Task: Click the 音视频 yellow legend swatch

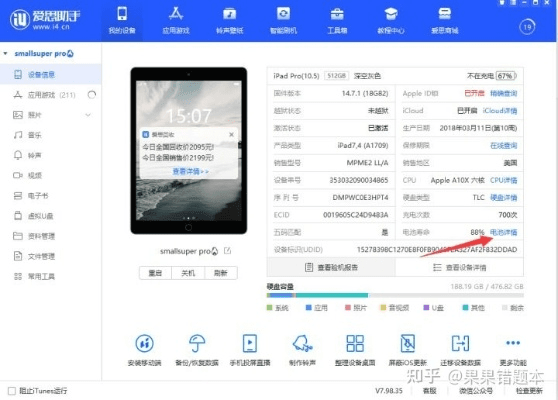Action: click(383, 307)
